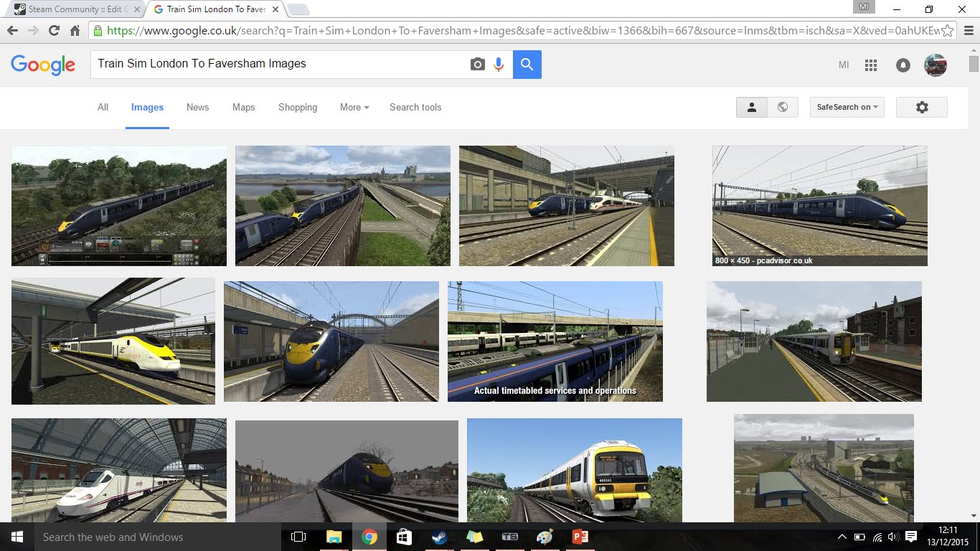Start voice search with the microphone icon

click(x=499, y=65)
